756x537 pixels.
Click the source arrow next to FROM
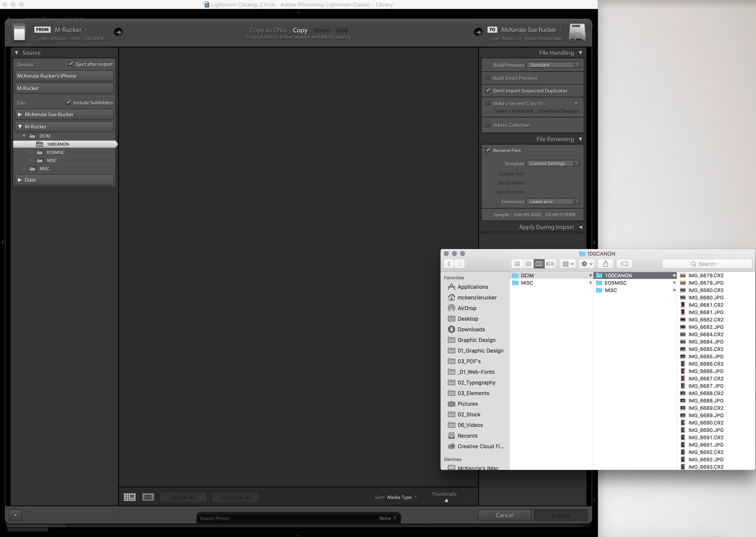118,32
